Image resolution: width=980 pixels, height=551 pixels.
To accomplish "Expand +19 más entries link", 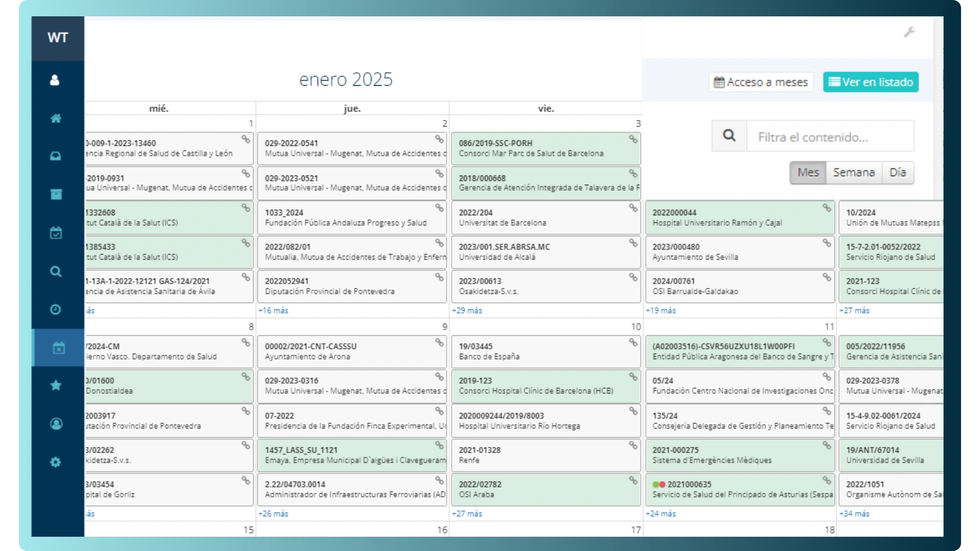I will click(660, 311).
